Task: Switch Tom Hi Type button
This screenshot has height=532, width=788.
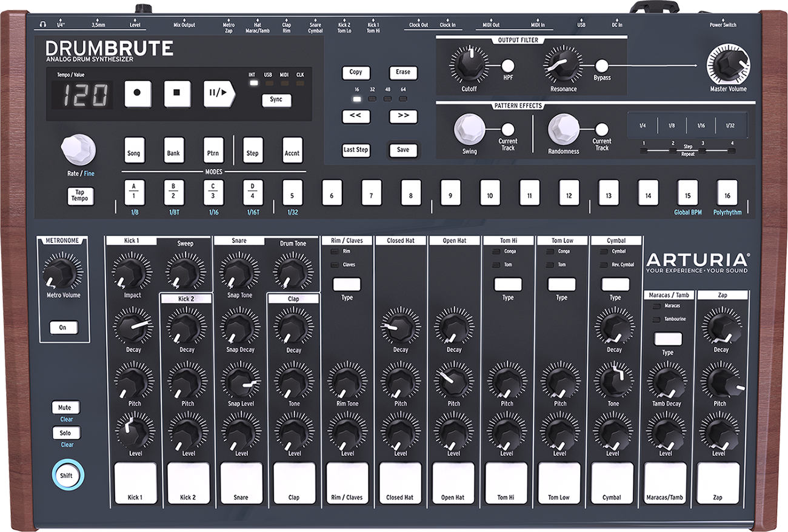Action: (x=508, y=284)
